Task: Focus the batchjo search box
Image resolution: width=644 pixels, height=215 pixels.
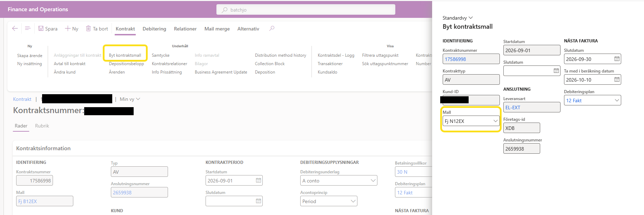Action: 306,10
